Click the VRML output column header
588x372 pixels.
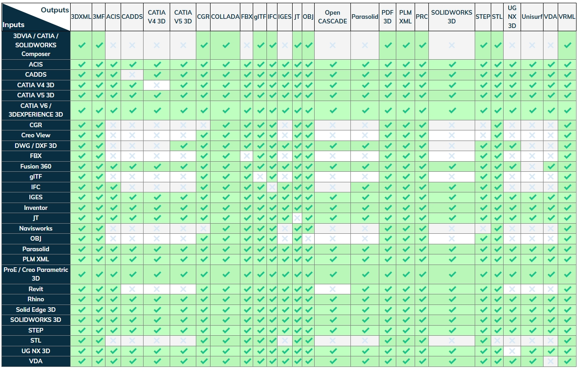pyautogui.click(x=567, y=17)
